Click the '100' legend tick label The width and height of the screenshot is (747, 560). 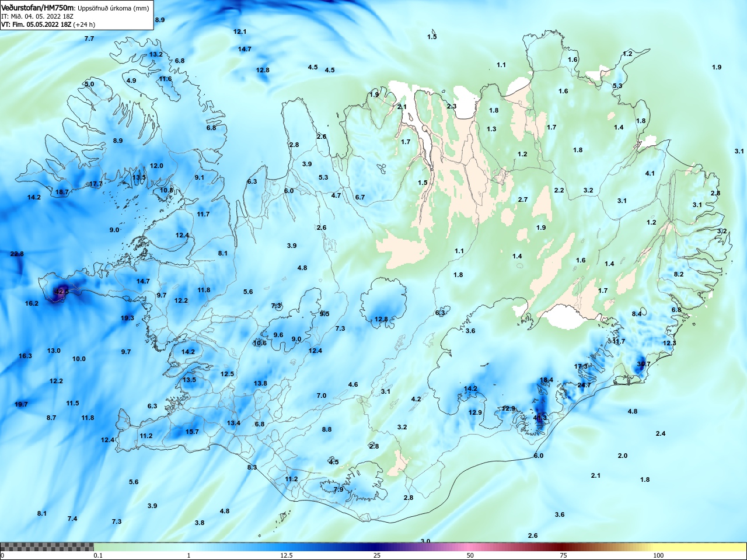pyautogui.click(x=658, y=555)
